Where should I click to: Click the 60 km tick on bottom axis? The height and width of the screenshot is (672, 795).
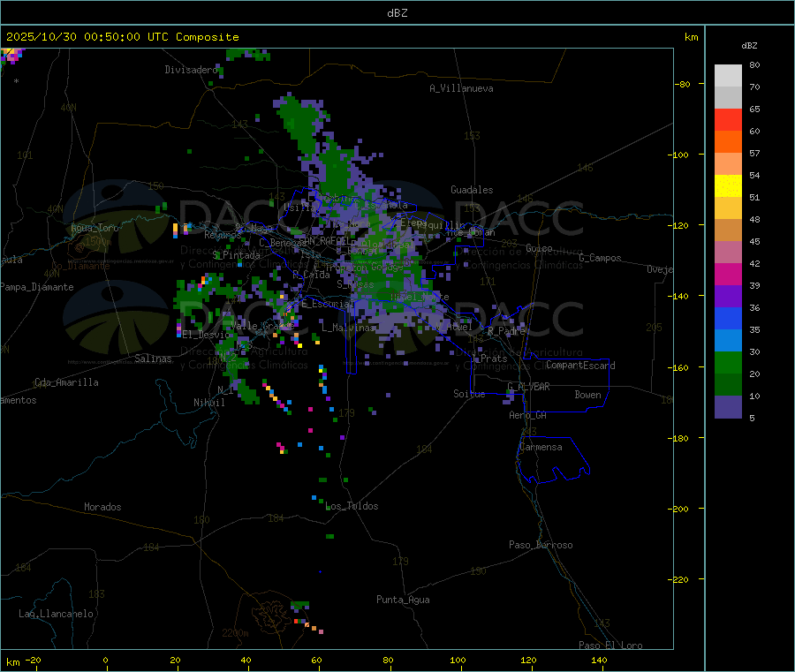[317, 661]
